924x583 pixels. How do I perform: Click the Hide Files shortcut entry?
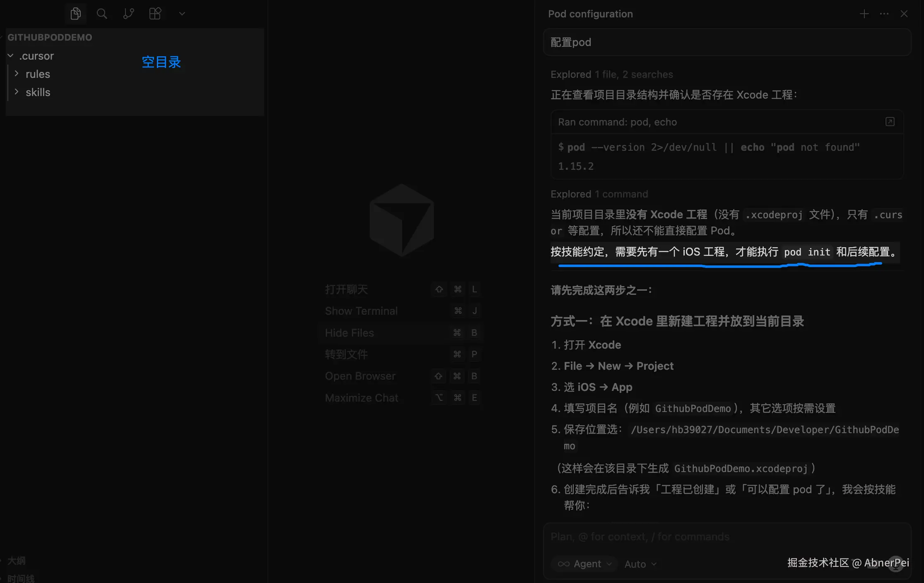coord(349,333)
